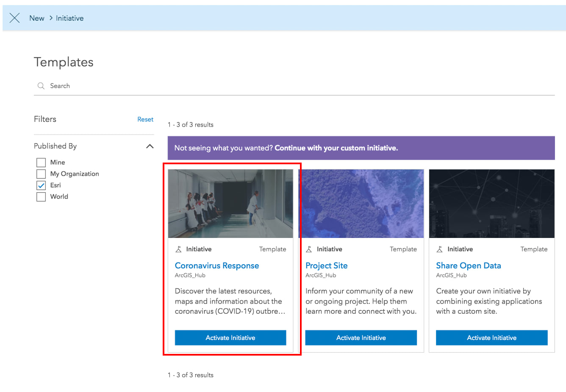
Task: Open the Coronavirus Response hospital thumbnail
Action: 230,204
